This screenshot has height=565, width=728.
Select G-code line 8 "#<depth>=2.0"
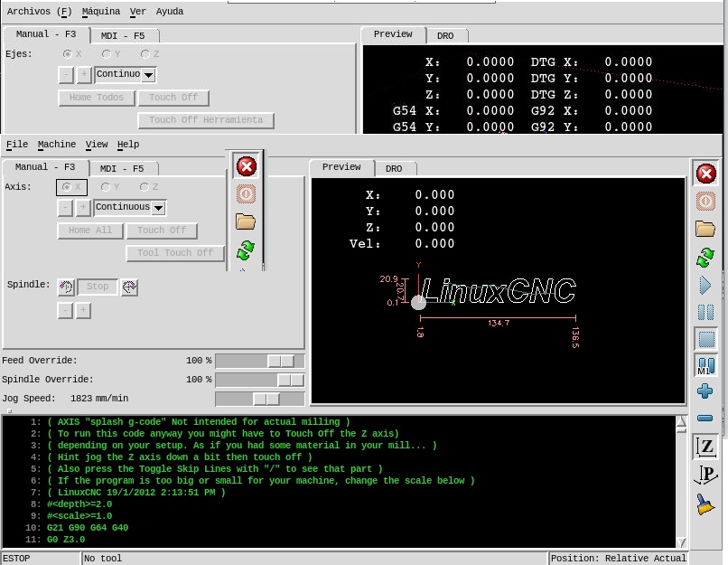tap(79, 504)
